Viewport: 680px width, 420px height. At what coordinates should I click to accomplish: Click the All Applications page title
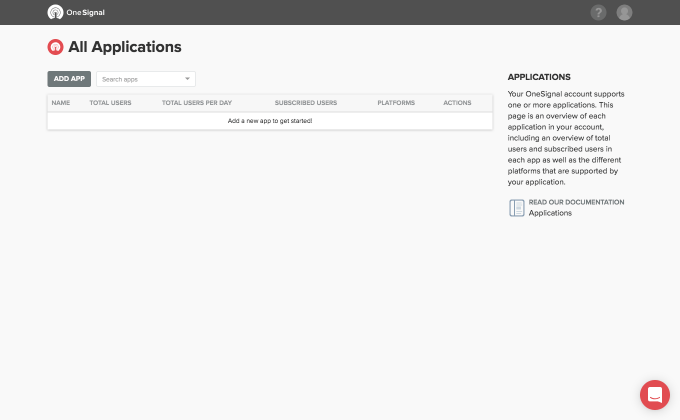[x=125, y=47]
